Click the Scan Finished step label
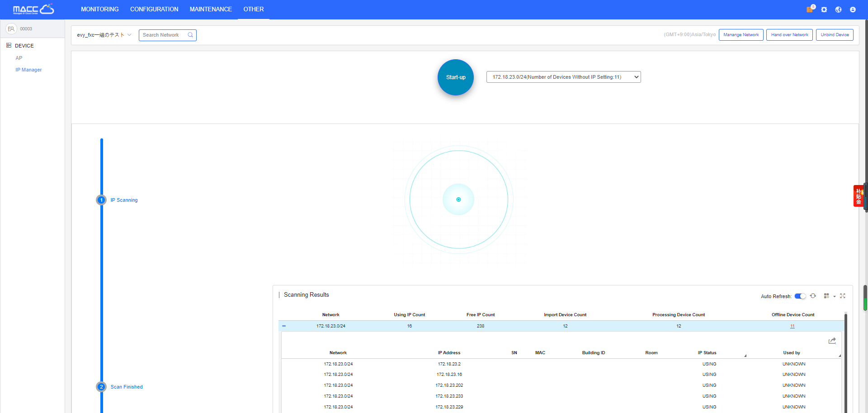Viewport: 868px width, 413px height. coord(127,387)
